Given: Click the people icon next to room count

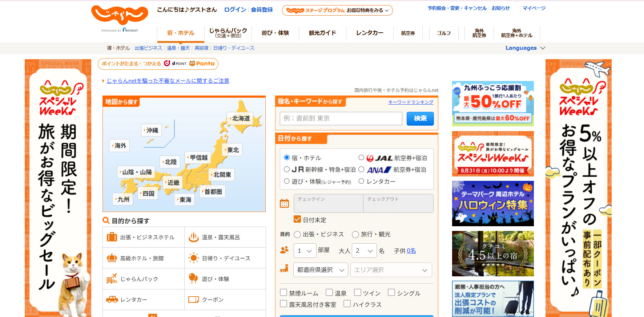Looking at the screenshot, I should (x=284, y=250).
